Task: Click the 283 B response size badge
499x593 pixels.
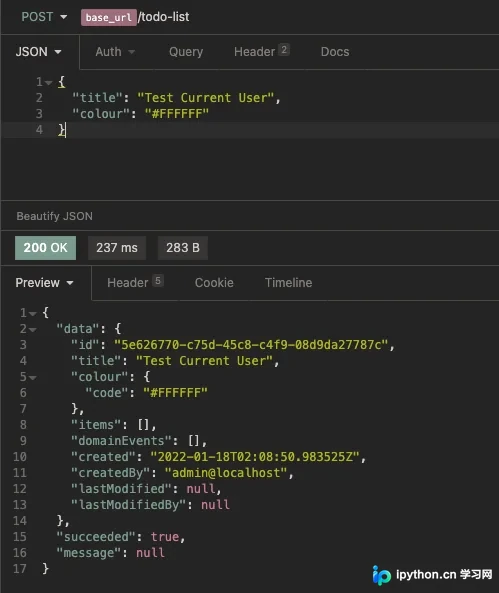Action: (183, 248)
